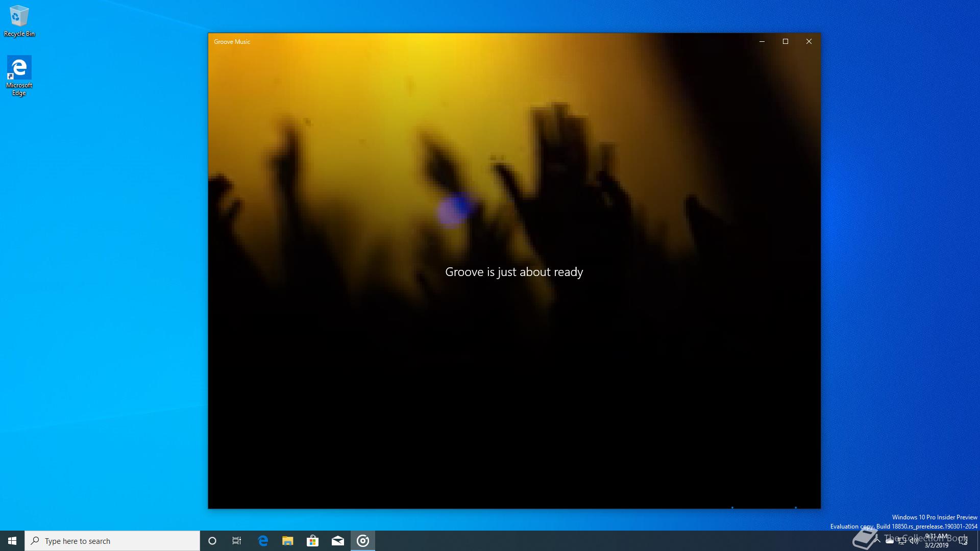The height and width of the screenshot is (551, 980).
Task: Launch Microsoft Edge from the taskbar
Action: pyautogui.click(x=263, y=541)
